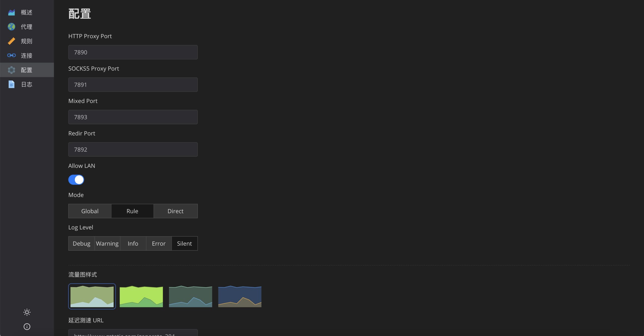Set log level to Warning
Image resolution: width=644 pixels, height=336 pixels.
(x=107, y=244)
